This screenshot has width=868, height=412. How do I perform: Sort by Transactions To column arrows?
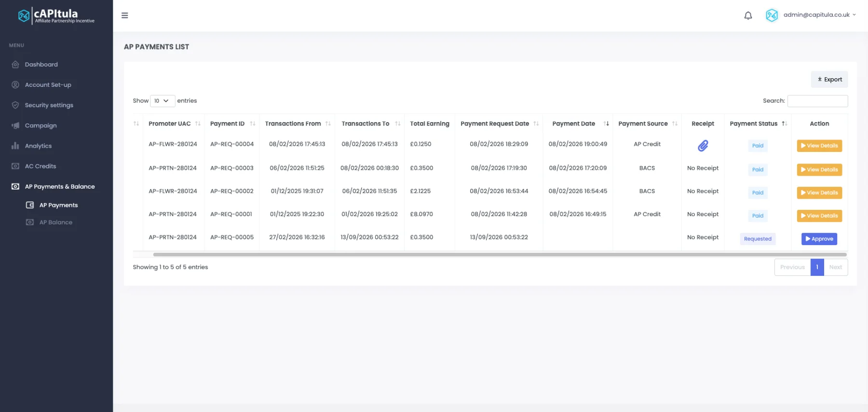click(x=398, y=124)
